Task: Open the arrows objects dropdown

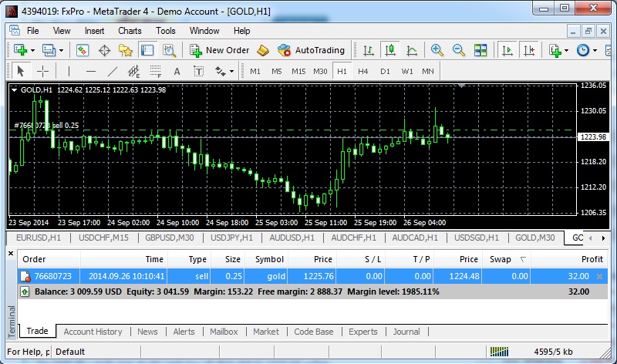Action: [231, 71]
